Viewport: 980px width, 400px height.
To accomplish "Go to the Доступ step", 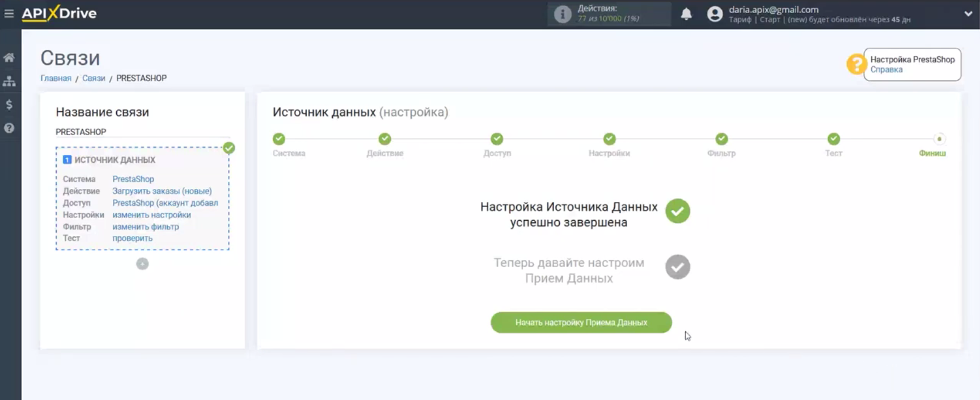I will pyautogui.click(x=497, y=139).
